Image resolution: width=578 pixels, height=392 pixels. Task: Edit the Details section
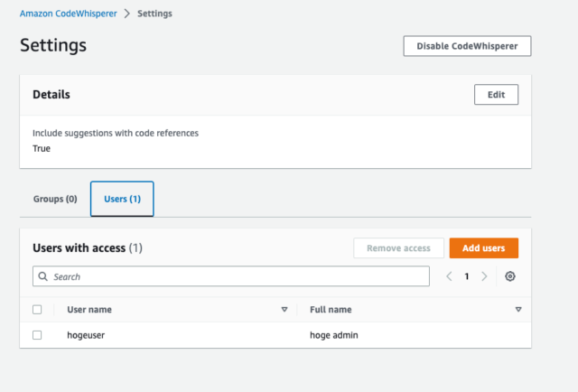(x=496, y=95)
